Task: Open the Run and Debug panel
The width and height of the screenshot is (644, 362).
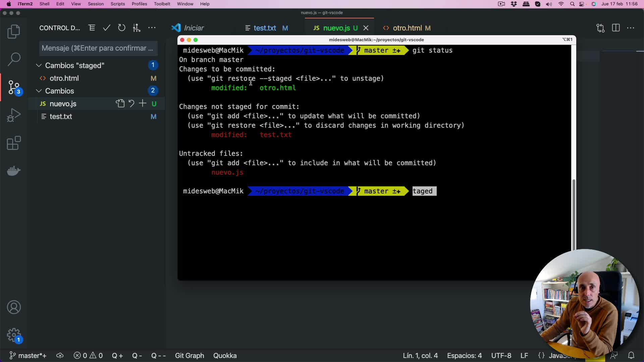Action: point(14,115)
